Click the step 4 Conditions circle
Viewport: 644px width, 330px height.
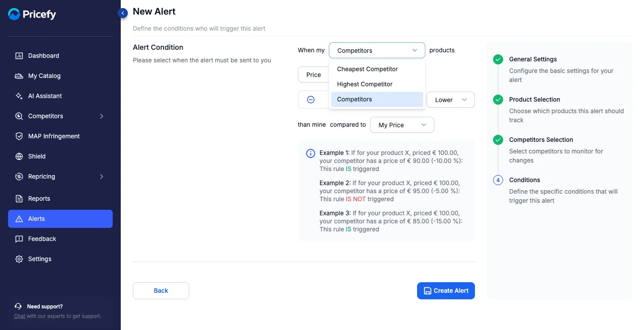pyautogui.click(x=498, y=180)
